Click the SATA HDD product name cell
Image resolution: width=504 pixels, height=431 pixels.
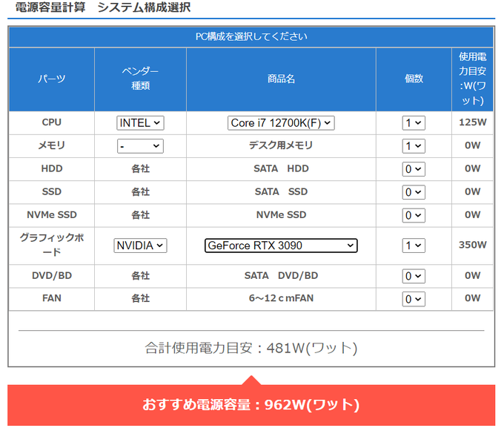click(x=281, y=168)
